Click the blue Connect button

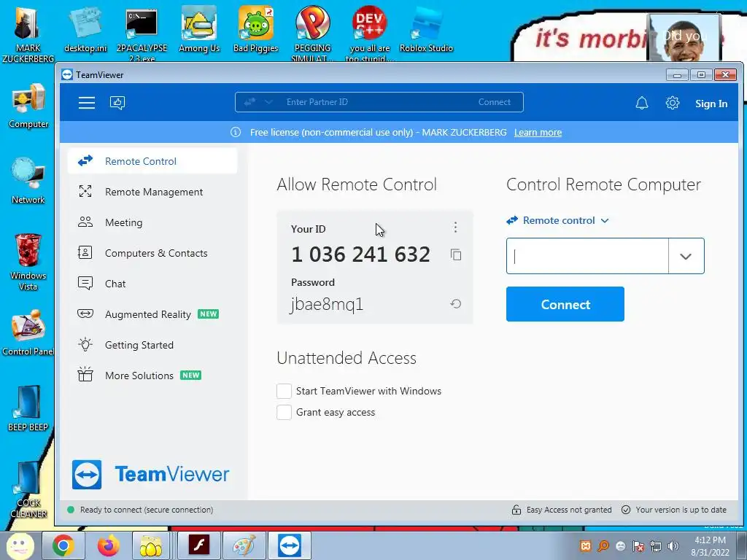point(565,304)
